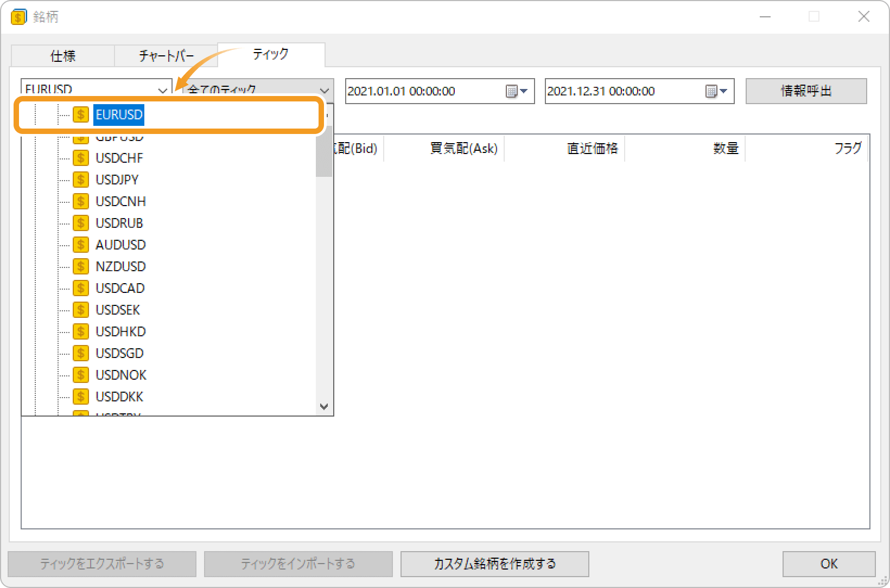Click the USDDKK symbol dollar icon
The height and width of the screenshot is (588, 890).
click(x=81, y=397)
